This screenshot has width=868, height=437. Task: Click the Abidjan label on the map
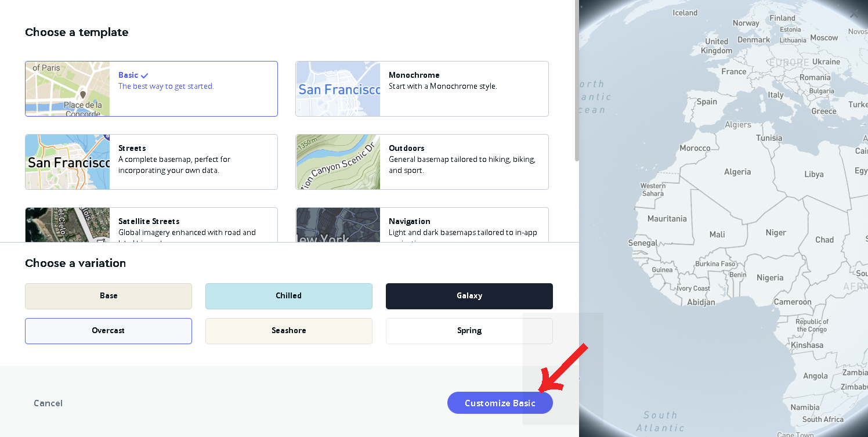pyautogui.click(x=701, y=302)
